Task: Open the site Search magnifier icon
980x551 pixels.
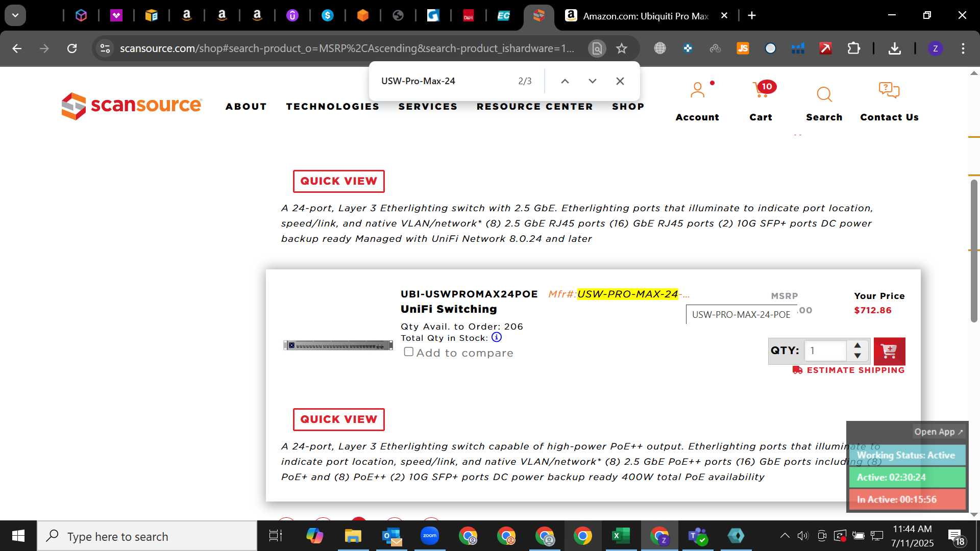Action: pos(824,94)
